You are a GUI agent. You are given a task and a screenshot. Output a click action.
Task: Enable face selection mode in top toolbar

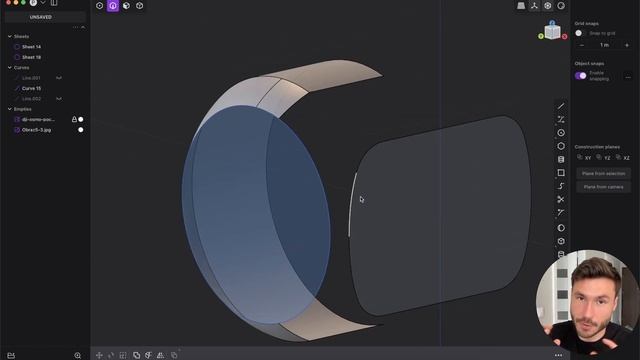pos(126,6)
